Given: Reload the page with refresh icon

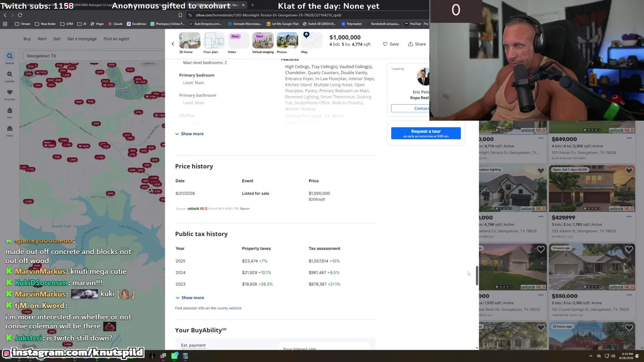Looking at the screenshot, I should (x=20, y=15).
